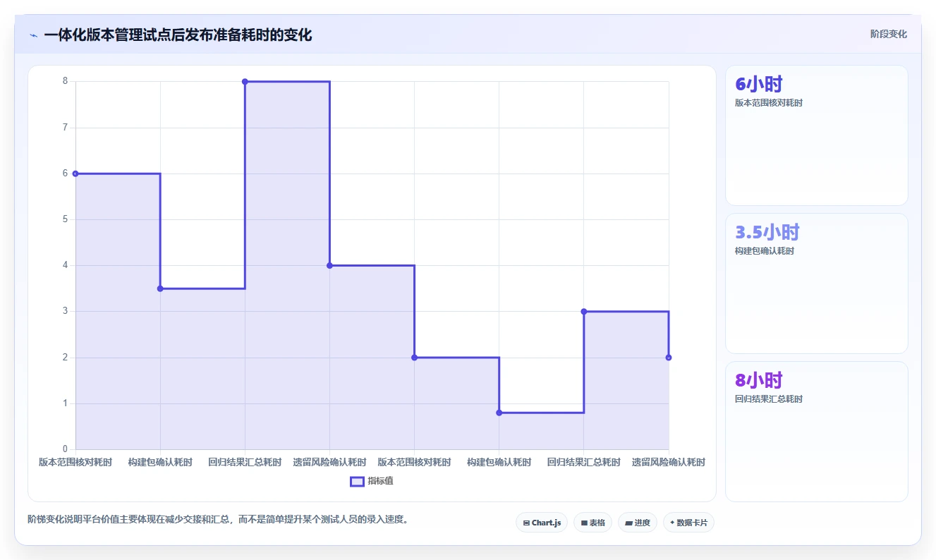Click 回归结果汇总耗时 caption under 8小时
The height and width of the screenshot is (560, 936).
pyautogui.click(x=769, y=399)
